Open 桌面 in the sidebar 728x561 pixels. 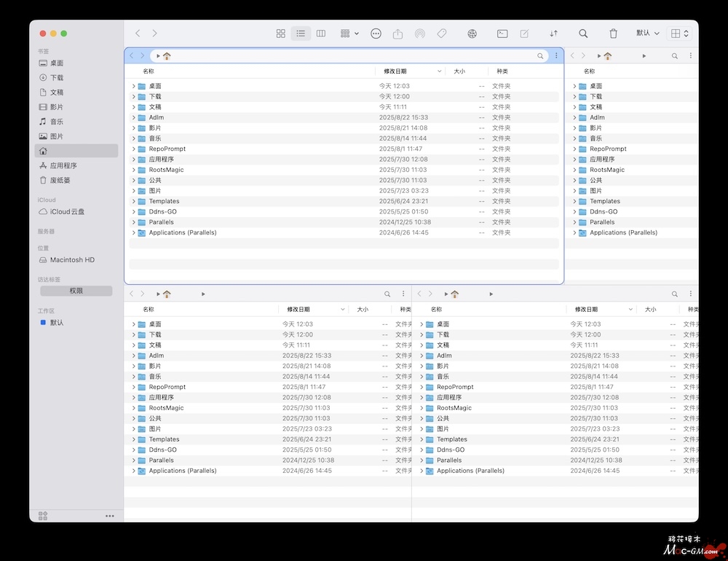tap(76, 63)
